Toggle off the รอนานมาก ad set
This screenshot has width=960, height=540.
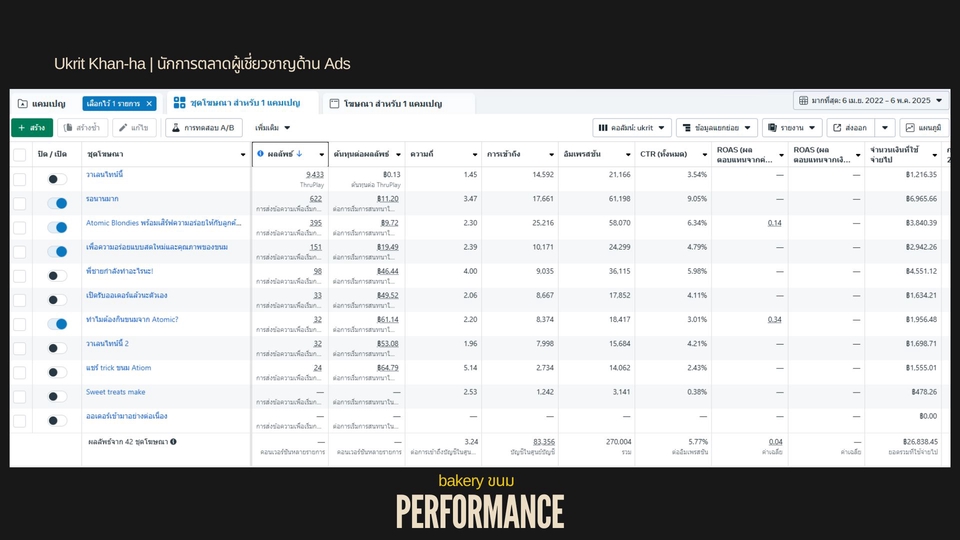click(x=57, y=203)
